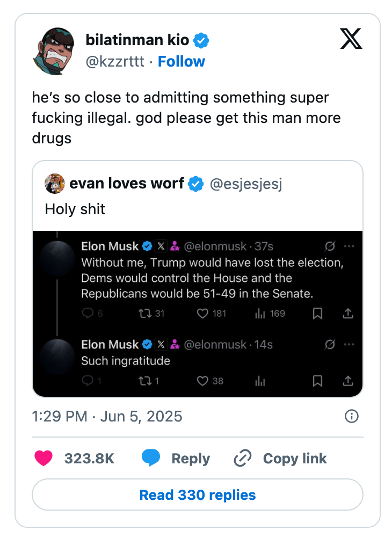Click the @kzzrttt username handle
This screenshot has height=538, width=392.
point(117,61)
